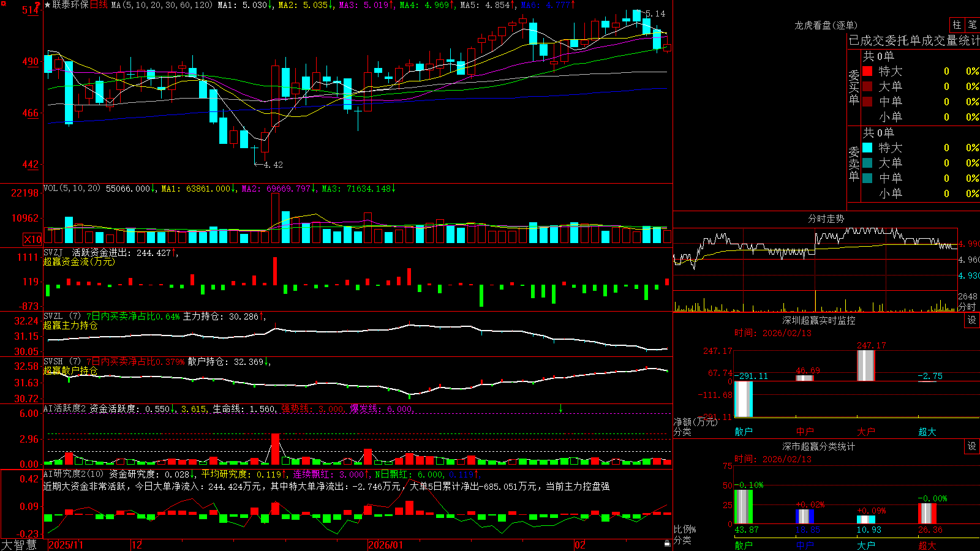980x551 pixels.
Task: Click the 小单 row under 委买单
Action: point(920,117)
